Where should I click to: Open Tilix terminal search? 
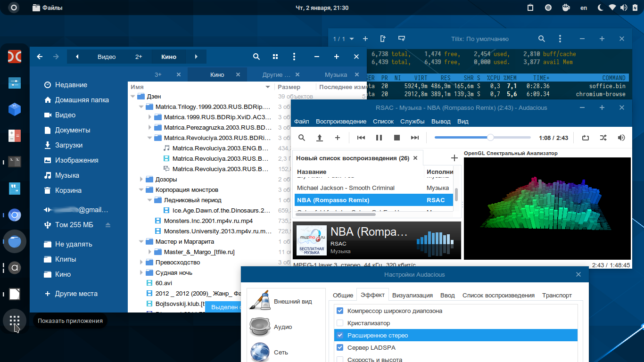(x=542, y=39)
